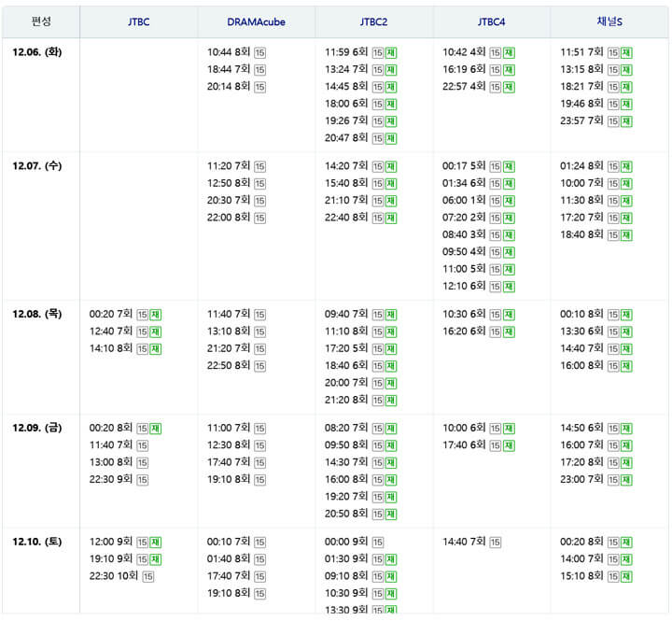Open the JTBC4 channel header link
Viewport: 672px width, 621px height.
492,21
